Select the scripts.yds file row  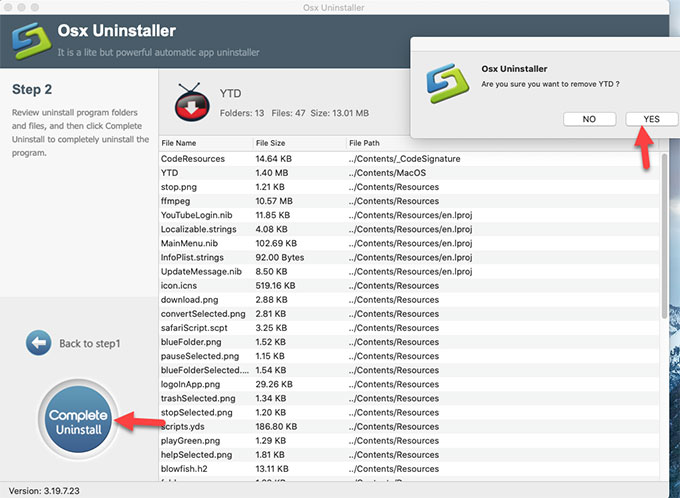186,426
